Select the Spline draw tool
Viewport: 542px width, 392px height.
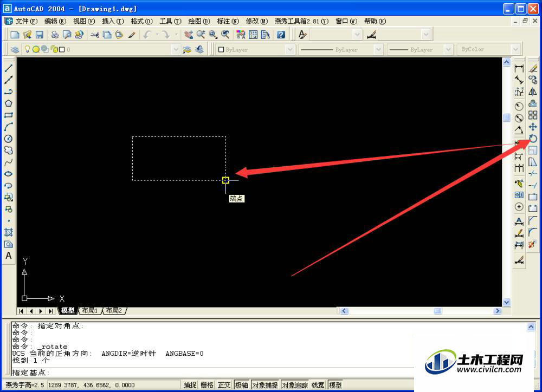coord(9,162)
